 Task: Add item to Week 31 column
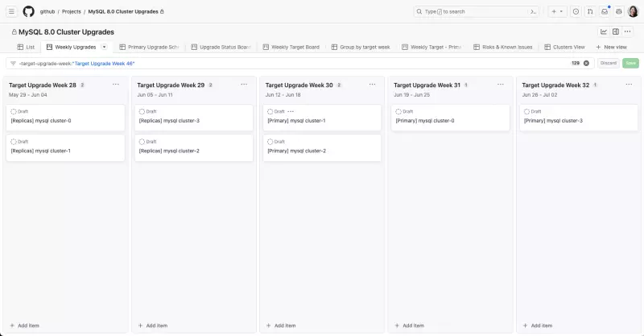point(410,326)
